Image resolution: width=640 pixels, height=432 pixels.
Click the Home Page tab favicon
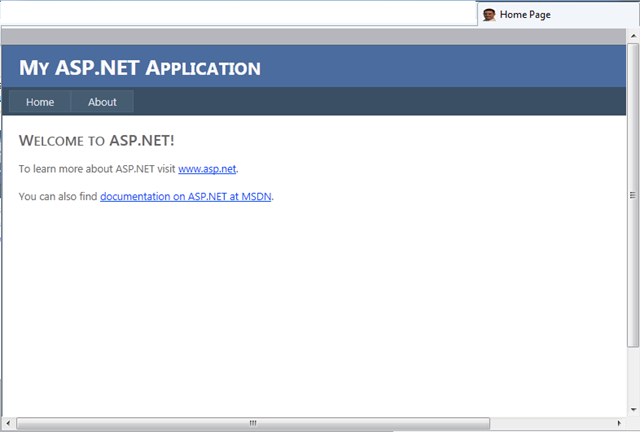[x=489, y=15]
